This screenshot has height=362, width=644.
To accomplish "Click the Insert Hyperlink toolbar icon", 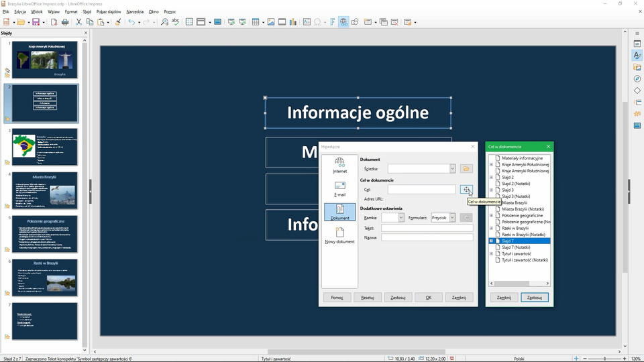I will [343, 22].
